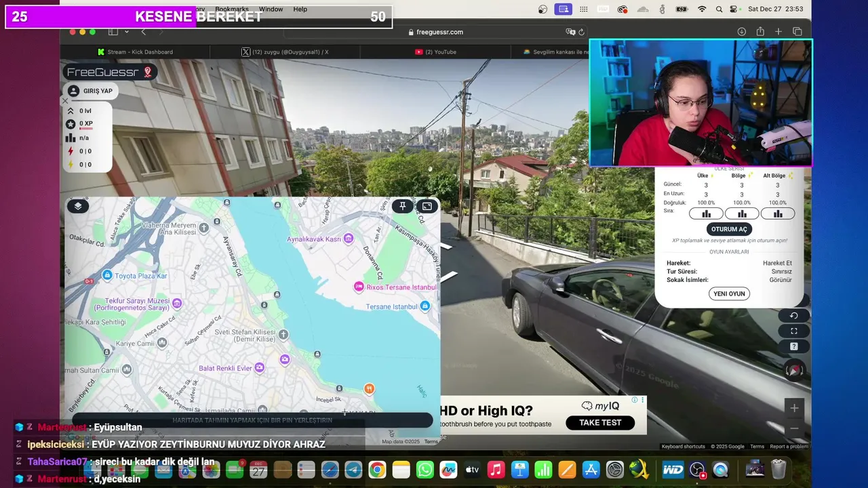Open the ad info icon on the banner
The height and width of the screenshot is (488, 868).
635,400
